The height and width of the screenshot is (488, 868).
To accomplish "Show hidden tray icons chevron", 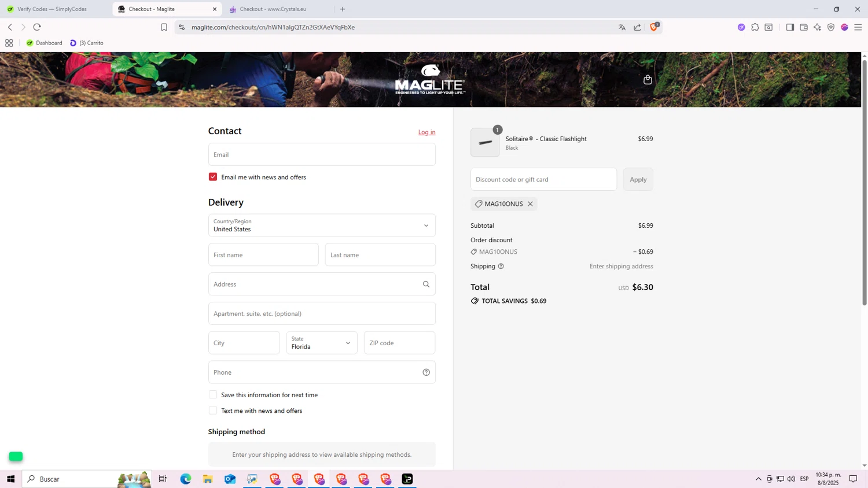I will tap(758, 479).
